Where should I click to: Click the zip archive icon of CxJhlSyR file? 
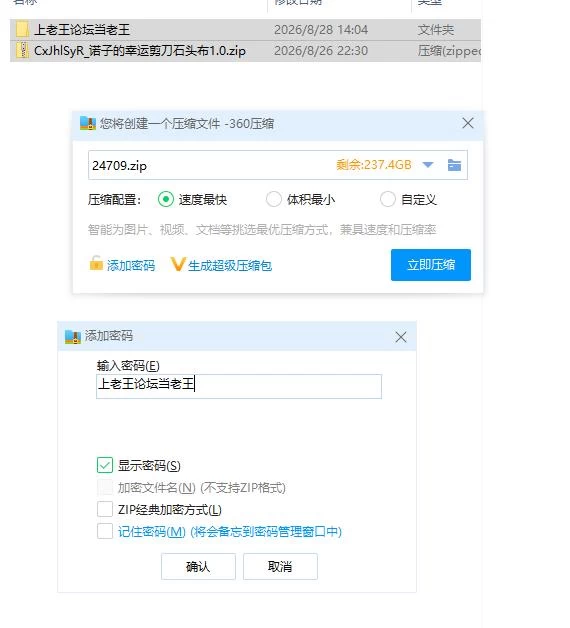[x=22, y=51]
